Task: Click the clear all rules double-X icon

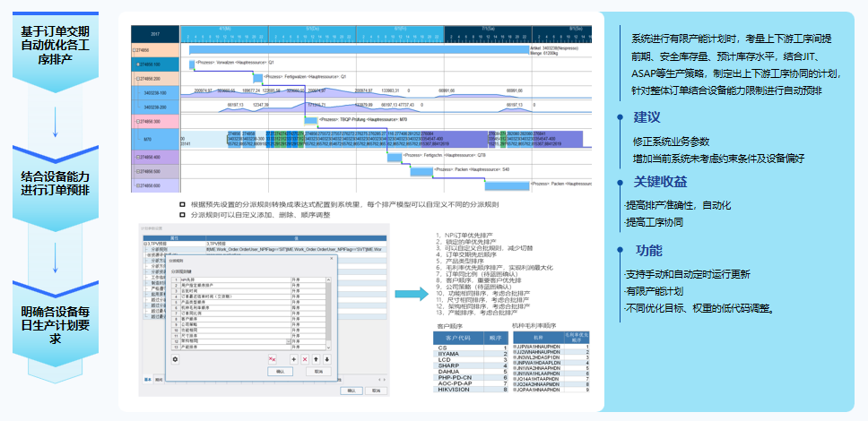Action: point(273,359)
